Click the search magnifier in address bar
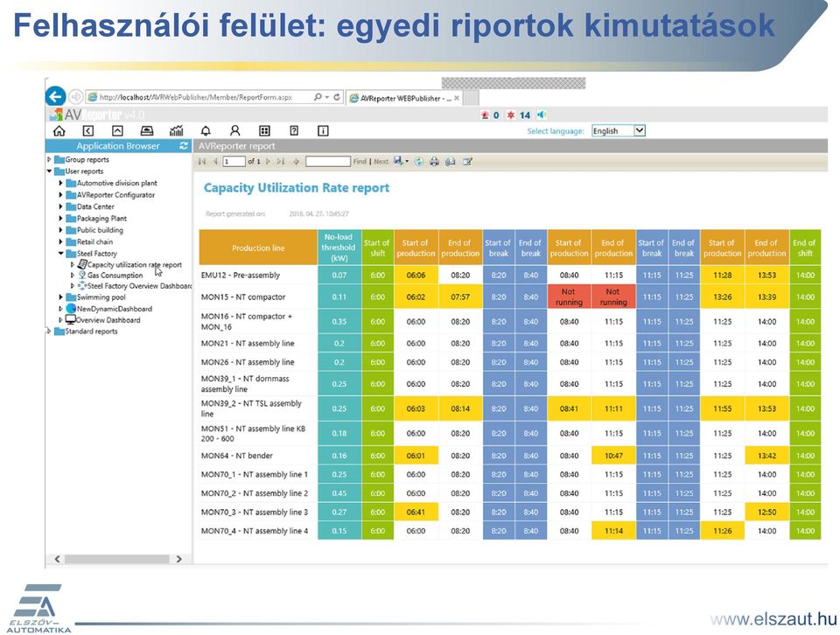This screenshot has height=635, width=840. point(317,97)
